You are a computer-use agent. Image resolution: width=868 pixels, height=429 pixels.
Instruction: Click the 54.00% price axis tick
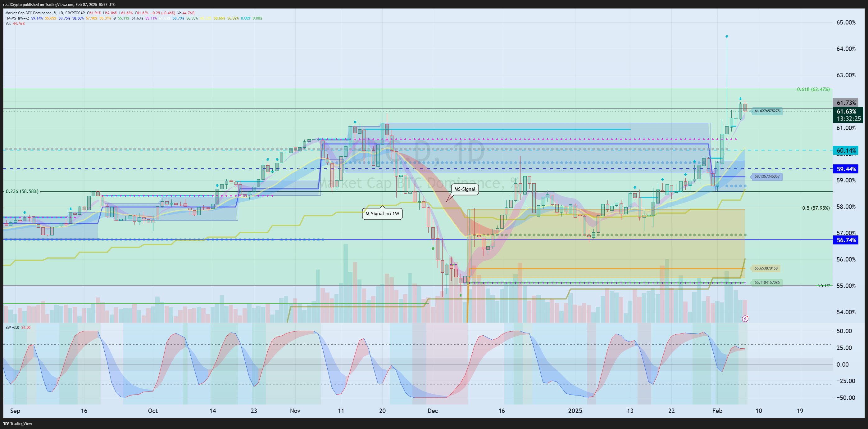[846, 312]
